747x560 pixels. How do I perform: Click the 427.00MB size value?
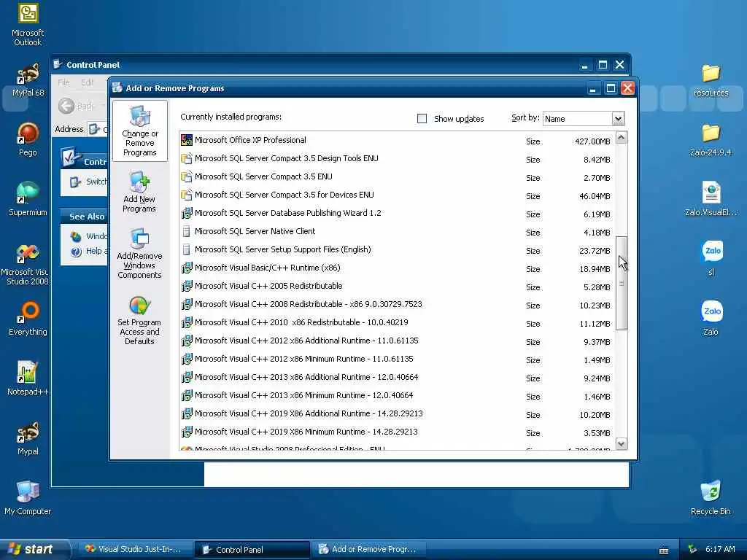pyautogui.click(x=592, y=141)
